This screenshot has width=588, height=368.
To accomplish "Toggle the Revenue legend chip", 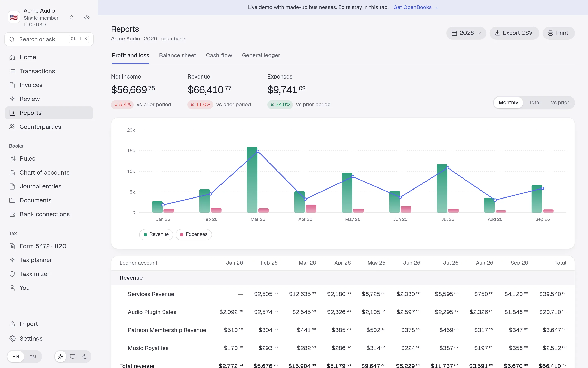I will point(156,234).
